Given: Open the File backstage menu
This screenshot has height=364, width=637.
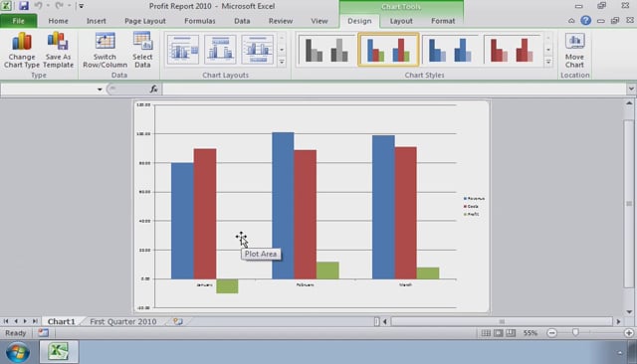Looking at the screenshot, I should [x=18, y=21].
